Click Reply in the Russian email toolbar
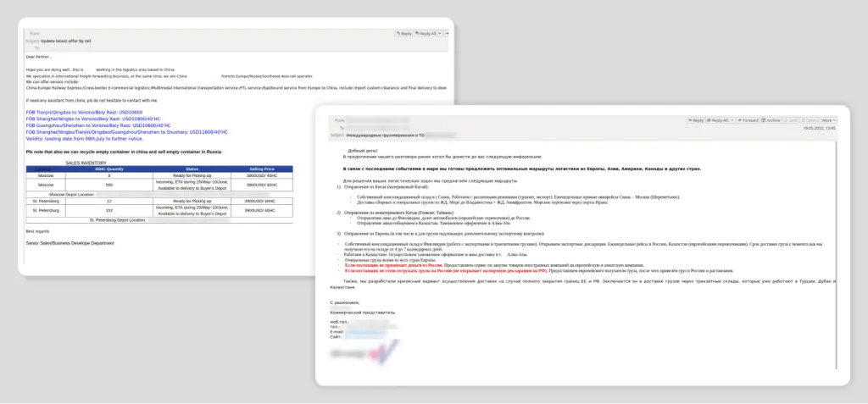The width and height of the screenshot is (868, 404). pos(696,120)
